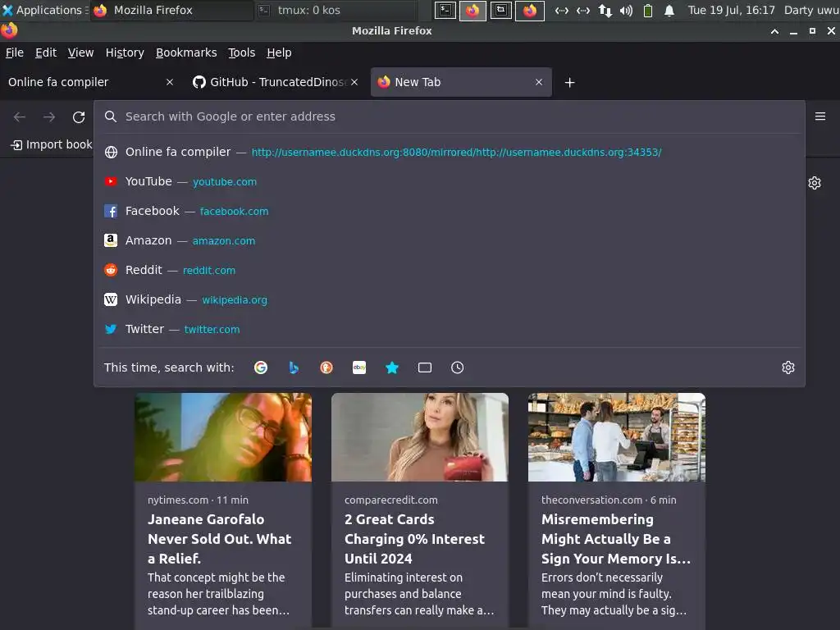Open the comparecredit.com card image

click(x=419, y=437)
